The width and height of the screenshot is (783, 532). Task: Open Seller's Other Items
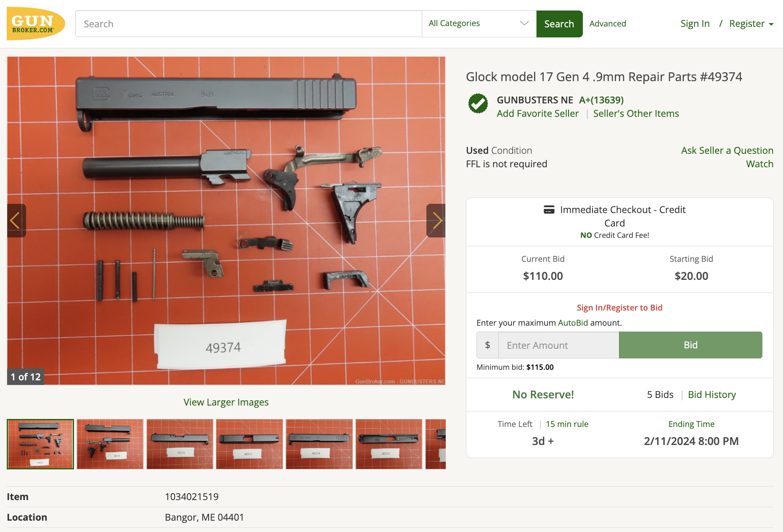pyautogui.click(x=636, y=113)
